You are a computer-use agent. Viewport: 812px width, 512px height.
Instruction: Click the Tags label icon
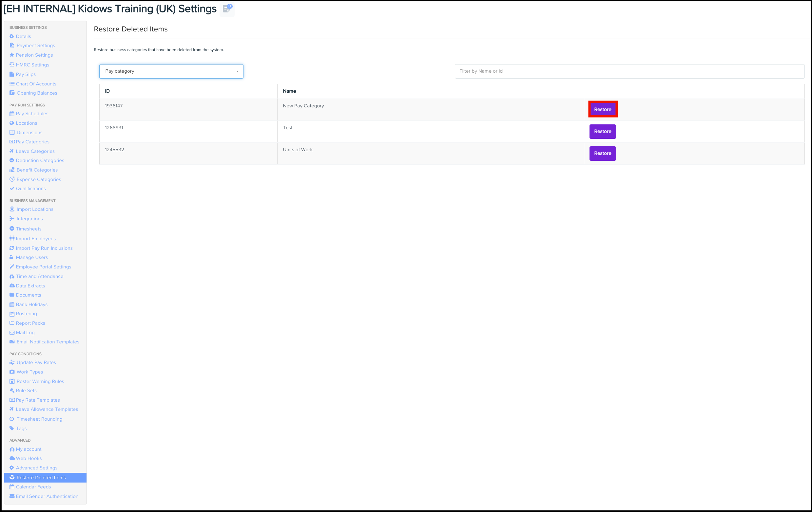(12, 429)
